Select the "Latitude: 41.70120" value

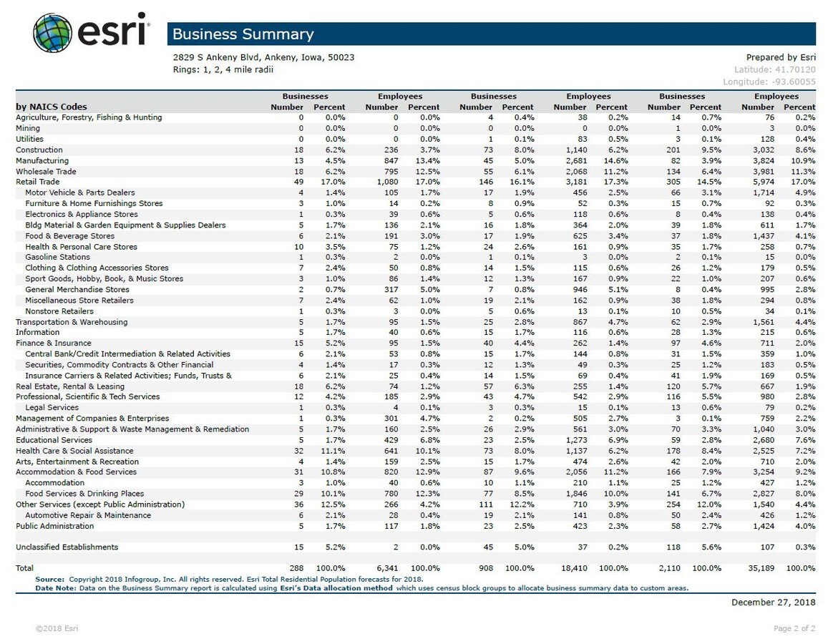[x=775, y=69]
